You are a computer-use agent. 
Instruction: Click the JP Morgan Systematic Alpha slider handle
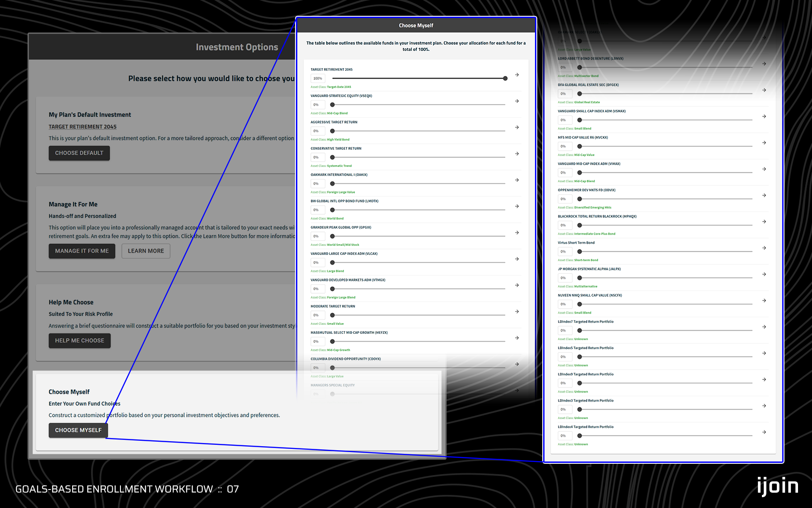(x=580, y=278)
